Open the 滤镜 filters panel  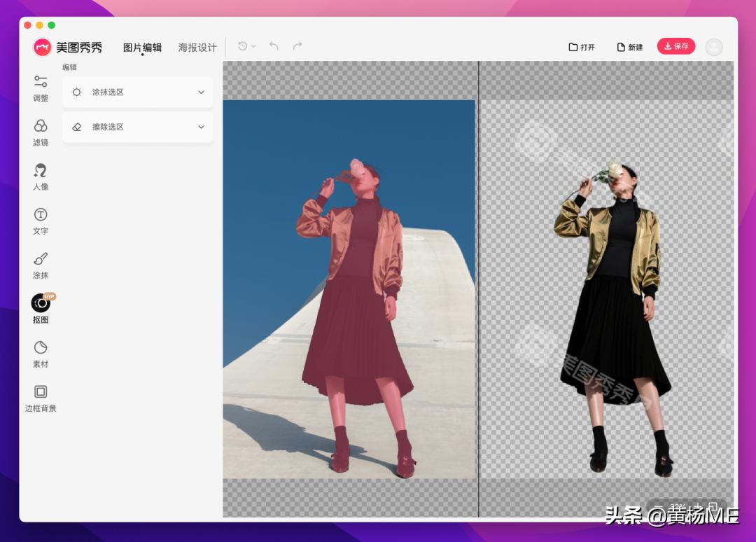pos(40,133)
